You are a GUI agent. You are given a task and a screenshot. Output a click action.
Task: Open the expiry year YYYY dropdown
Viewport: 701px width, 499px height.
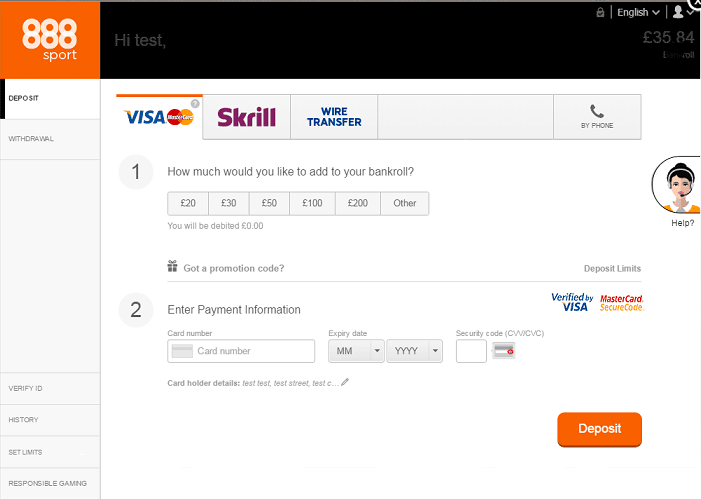pyautogui.click(x=414, y=351)
